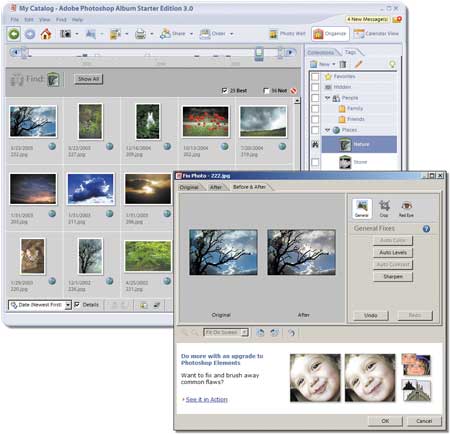450x434 pixels.
Task: Click the pencil edit icon in Tags panel
Action: point(358,64)
